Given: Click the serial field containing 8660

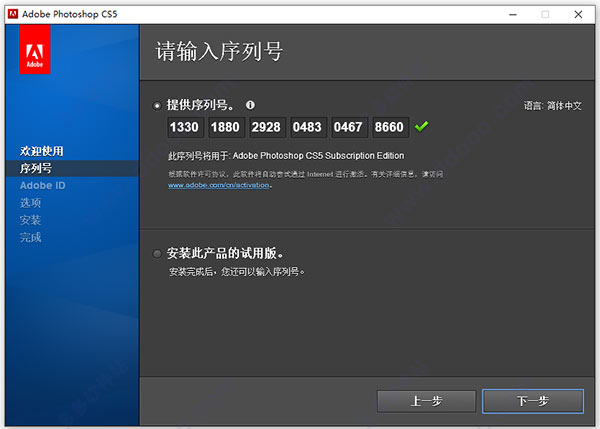Looking at the screenshot, I should pyautogui.click(x=389, y=127).
